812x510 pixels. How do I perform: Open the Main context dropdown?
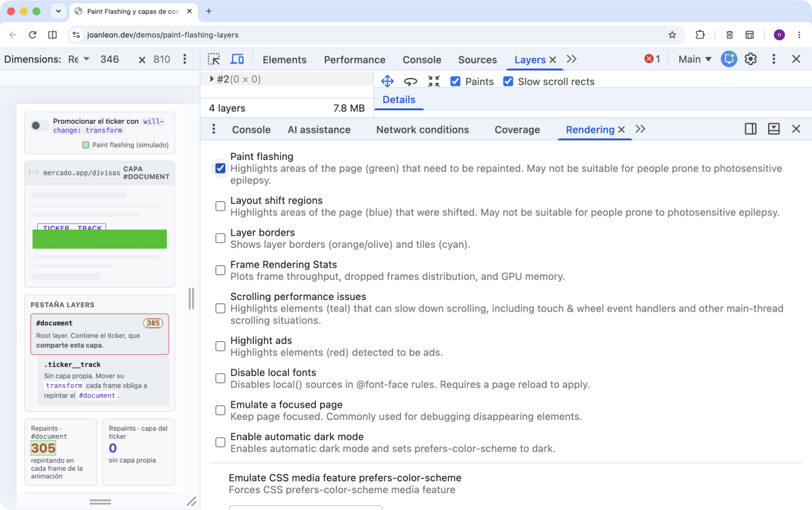point(695,60)
